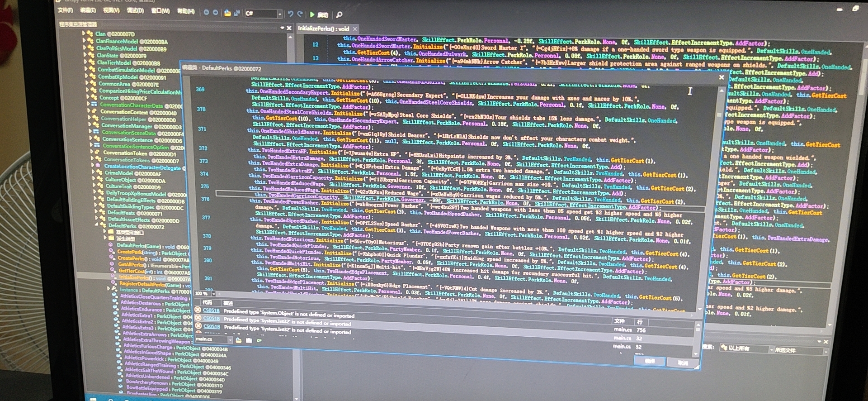Screen dimensions: 868x401
Task: Select ClanPoliticsModel in the tree
Action: (131, 48)
